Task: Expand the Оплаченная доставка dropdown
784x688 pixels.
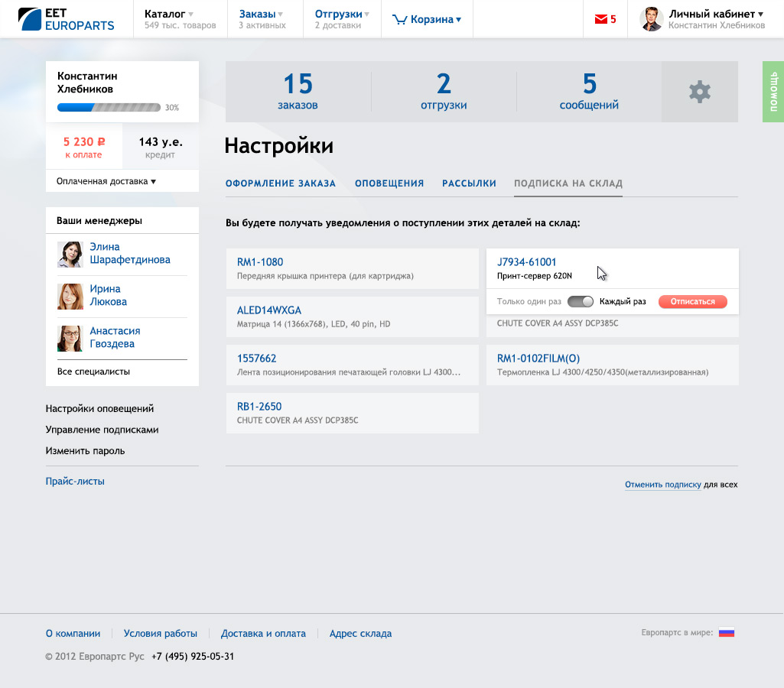Action: (x=106, y=181)
